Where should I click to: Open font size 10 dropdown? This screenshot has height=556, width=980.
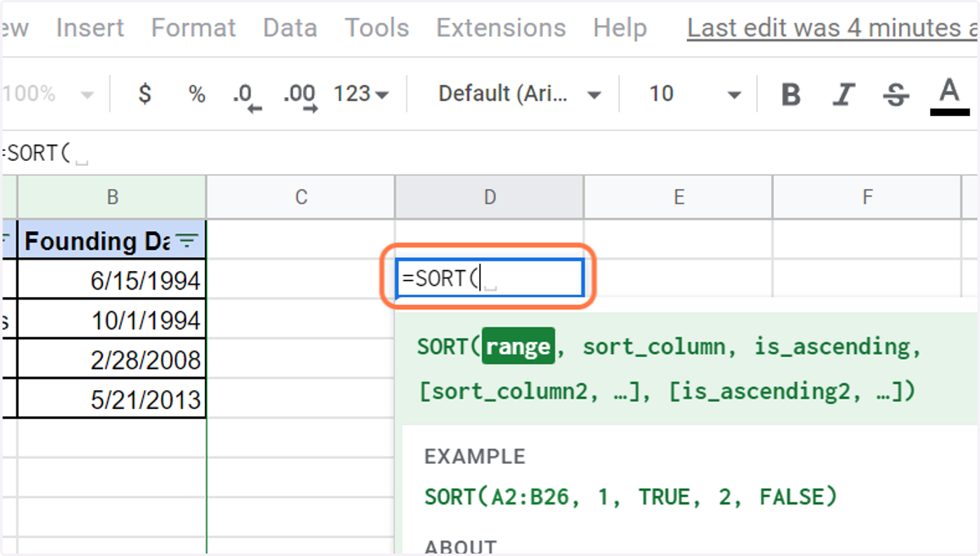click(x=695, y=94)
